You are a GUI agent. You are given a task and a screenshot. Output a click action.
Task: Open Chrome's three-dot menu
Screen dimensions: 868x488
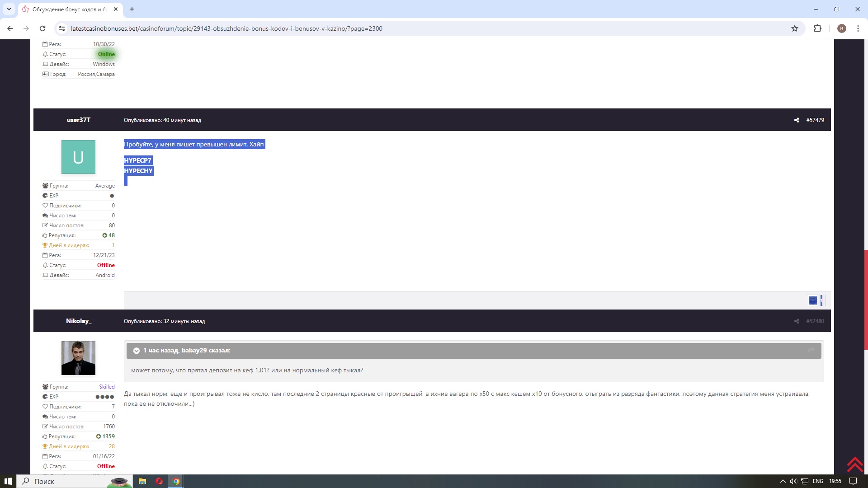858,28
